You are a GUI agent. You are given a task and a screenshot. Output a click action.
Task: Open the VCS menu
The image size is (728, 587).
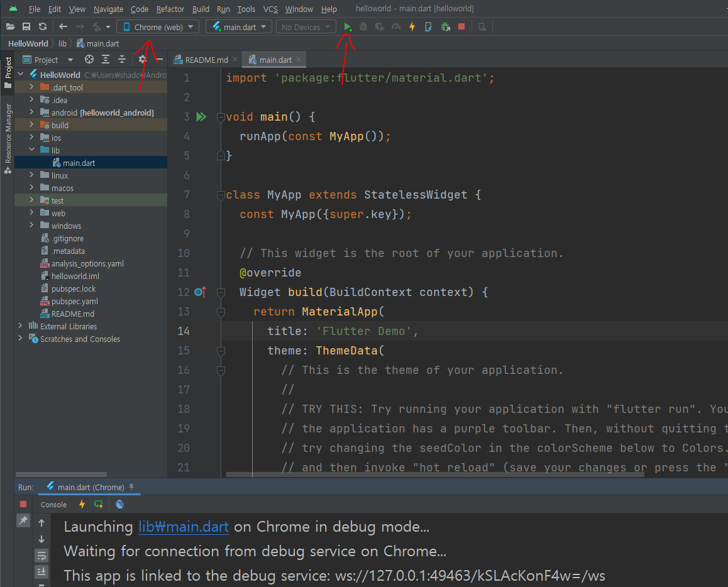point(270,9)
